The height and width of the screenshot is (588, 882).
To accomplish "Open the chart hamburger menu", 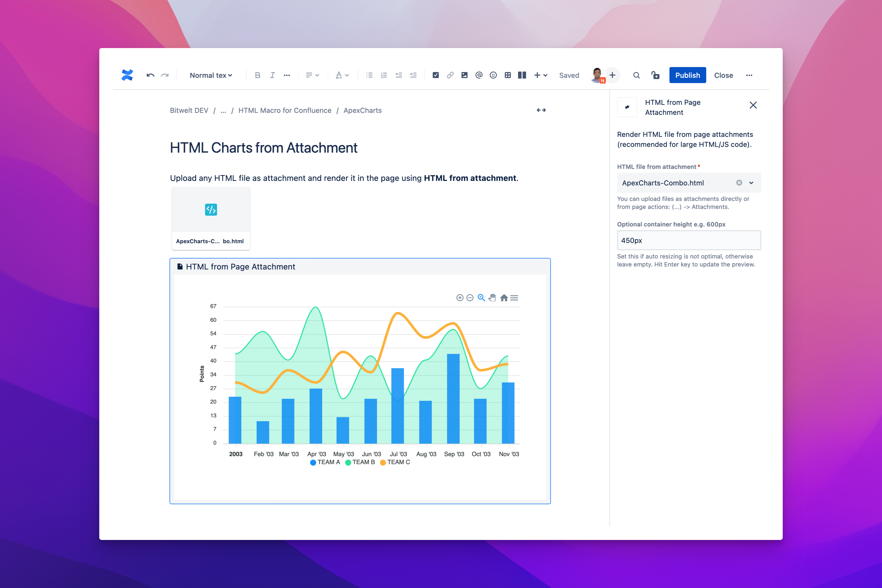I will click(x=514, y=298).
